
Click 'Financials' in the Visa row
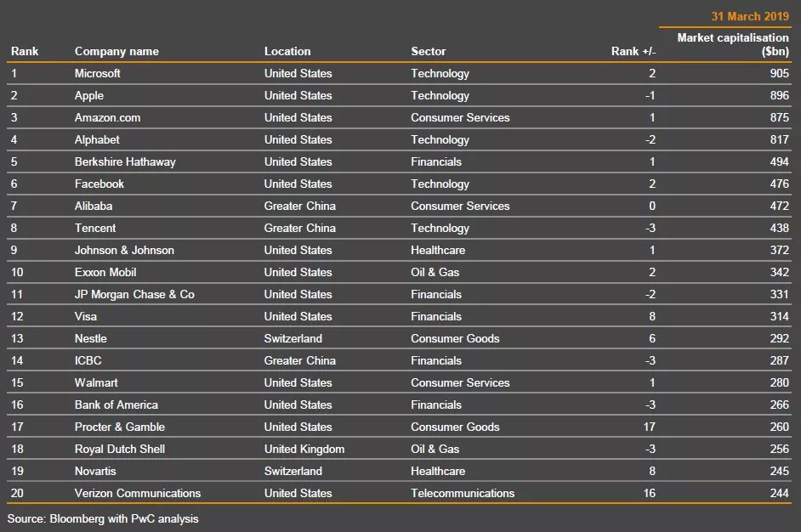click(435, 316)
